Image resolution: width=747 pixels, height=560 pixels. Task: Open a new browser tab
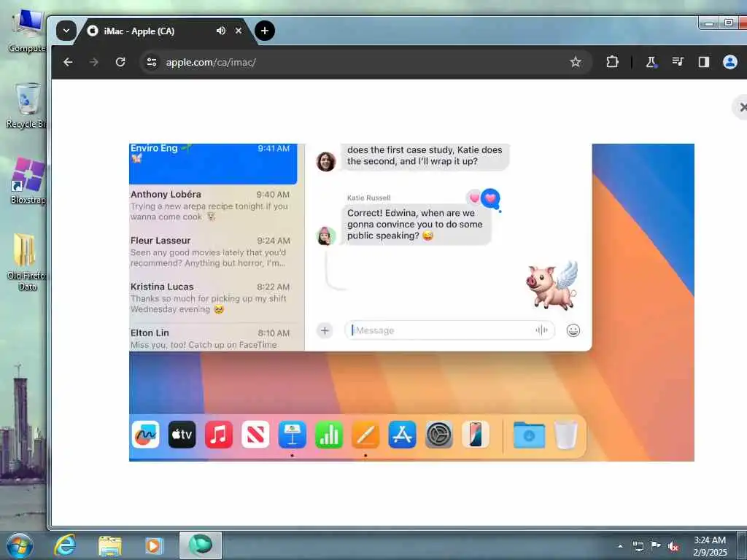264,31
